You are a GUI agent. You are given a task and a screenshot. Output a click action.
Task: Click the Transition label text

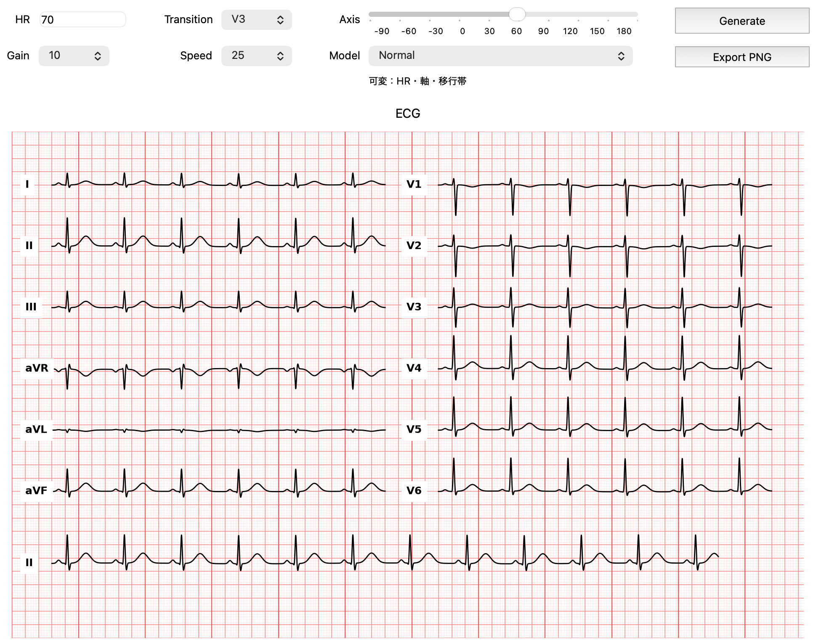click(x=188, y=20)
